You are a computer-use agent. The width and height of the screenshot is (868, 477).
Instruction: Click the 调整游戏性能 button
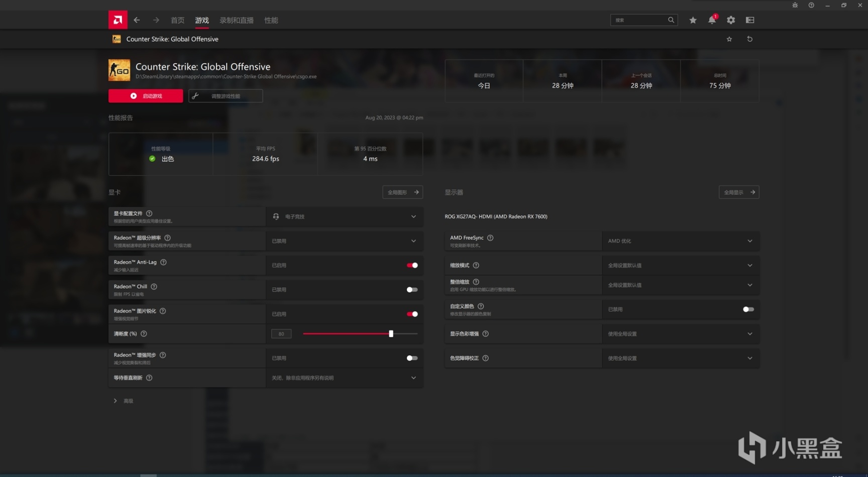226,96
